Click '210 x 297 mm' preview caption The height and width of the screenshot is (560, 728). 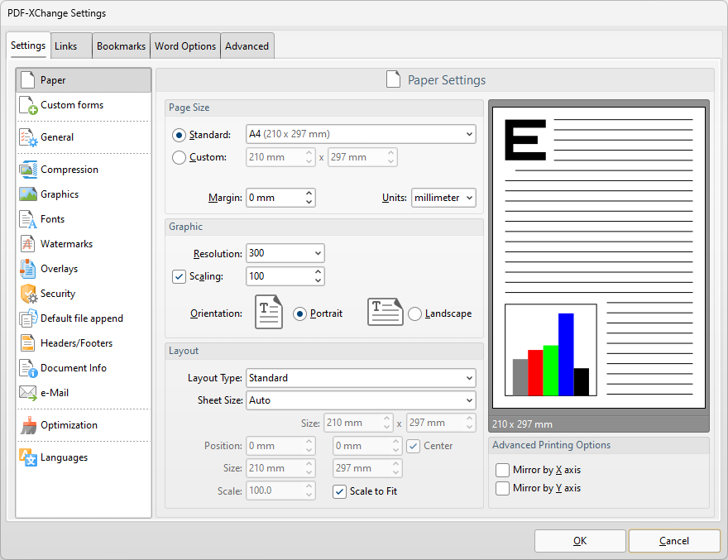(x=522, y=424)
